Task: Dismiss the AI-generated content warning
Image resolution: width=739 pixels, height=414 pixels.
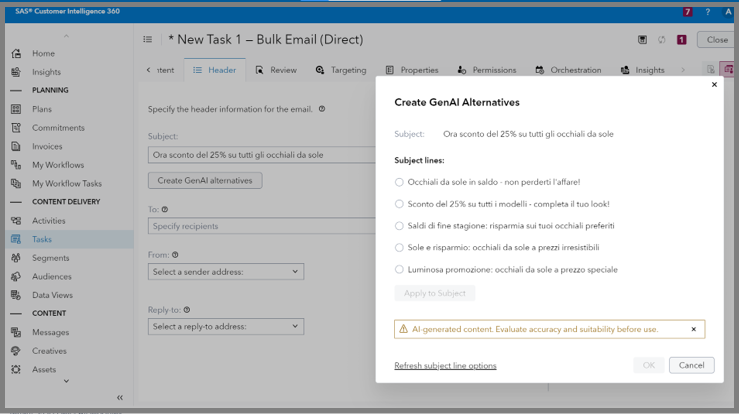Action: coord(694,329)
